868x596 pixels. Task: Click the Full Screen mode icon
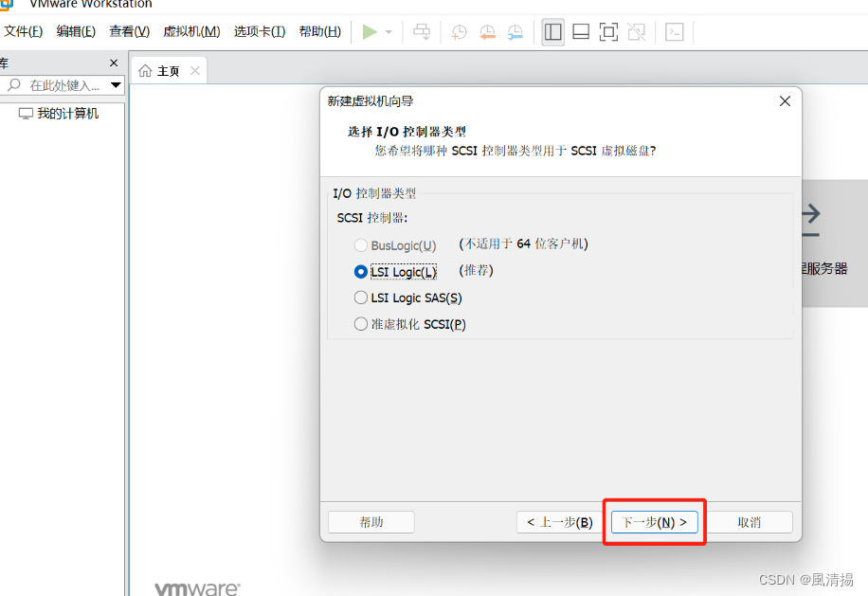point(608,32)
